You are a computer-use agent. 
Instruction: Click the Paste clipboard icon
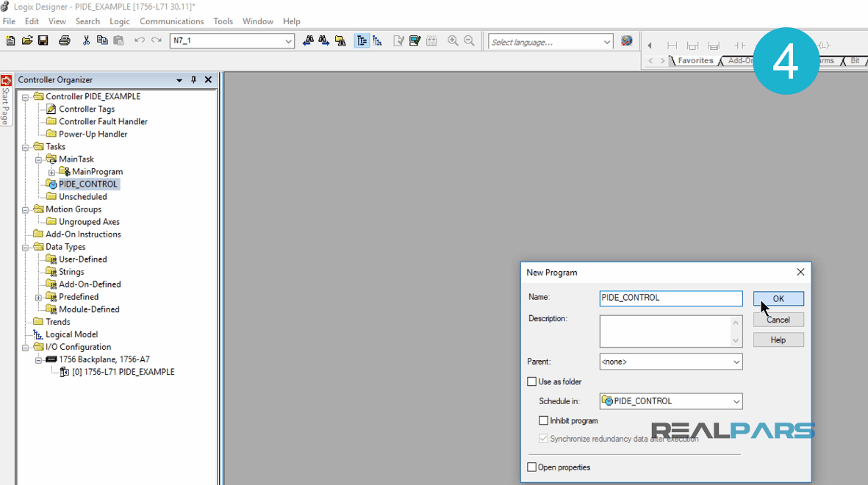[x=118, y=40]
